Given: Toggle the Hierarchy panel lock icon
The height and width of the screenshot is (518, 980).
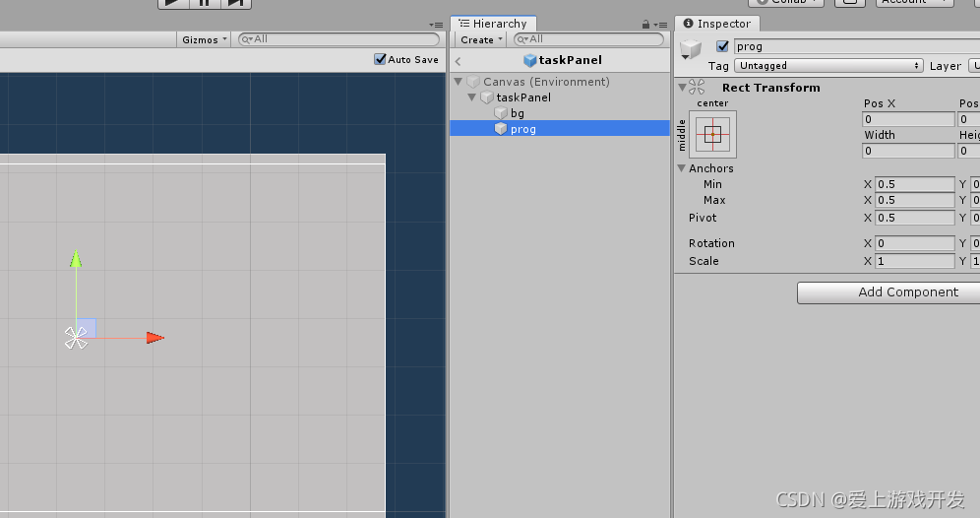Looking at the screenshot, I should click(x=645, y=25).
